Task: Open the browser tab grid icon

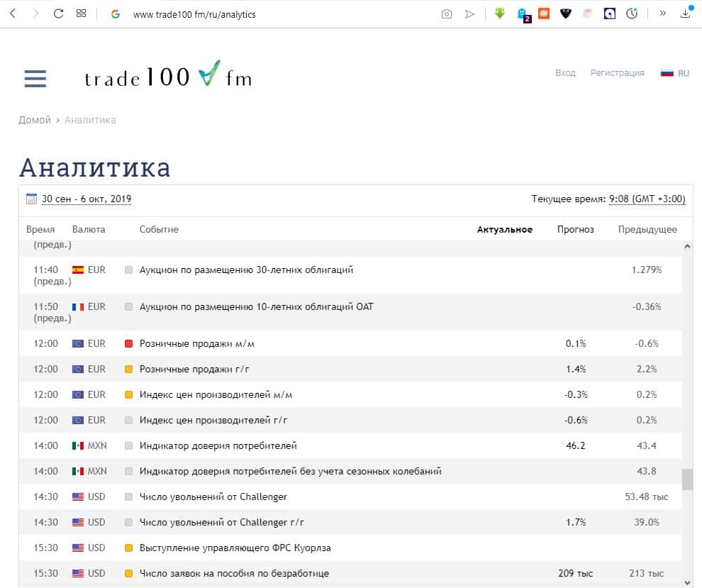Action: coord(81,13)
